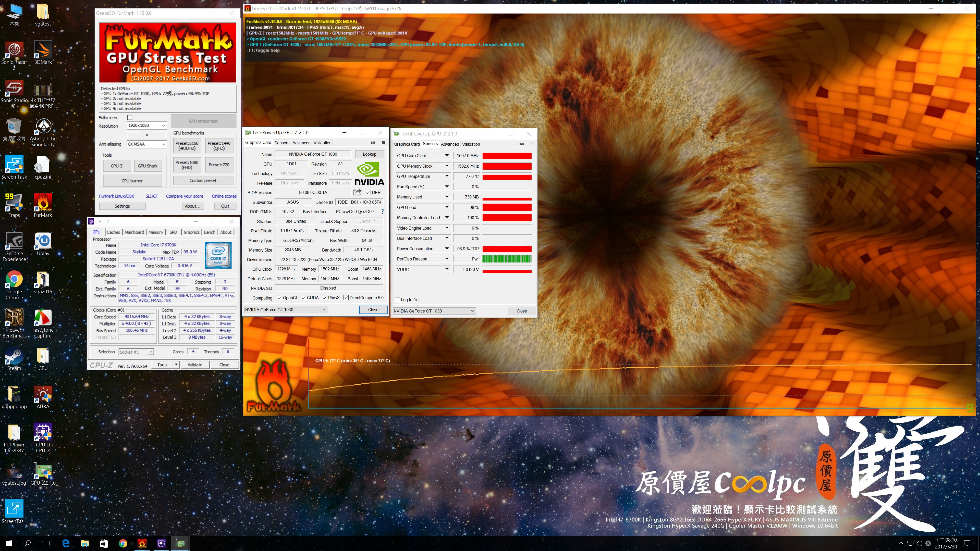This screenshot has width=980, height=551.
Task: Open the Resolution dropdown in FurMark
Action: coord(147,126)
